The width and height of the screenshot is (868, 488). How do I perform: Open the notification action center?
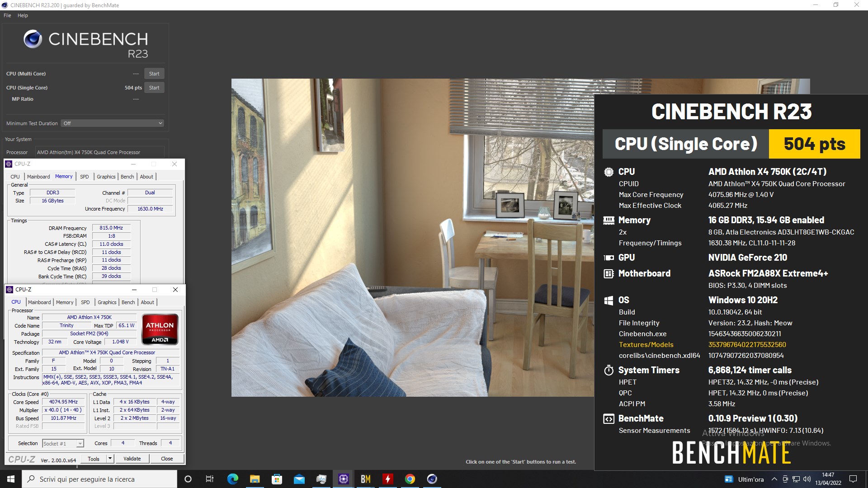(x=853, y=479)
